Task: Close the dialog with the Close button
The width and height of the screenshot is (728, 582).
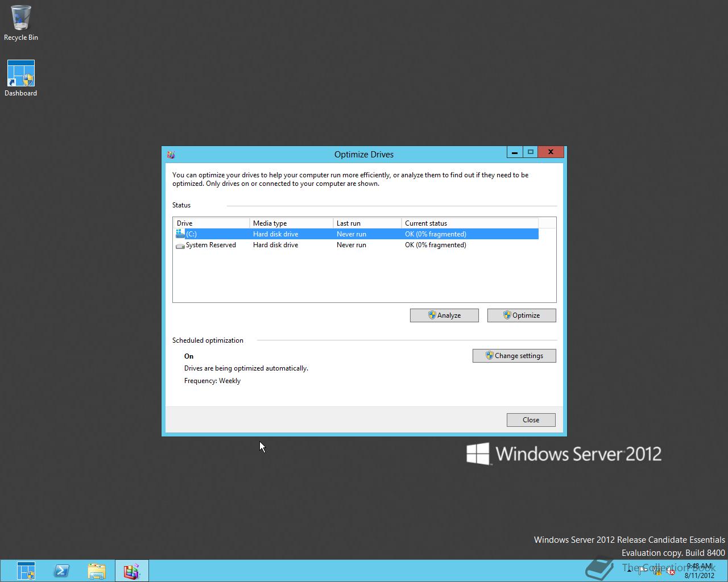Action: pyautogui.click(x=531, y=420)
